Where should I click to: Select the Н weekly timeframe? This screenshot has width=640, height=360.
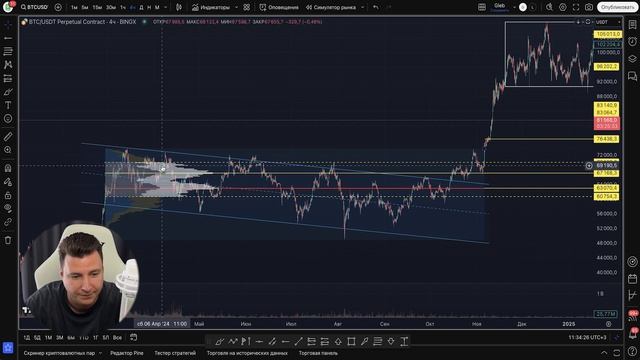click(149, 7)
